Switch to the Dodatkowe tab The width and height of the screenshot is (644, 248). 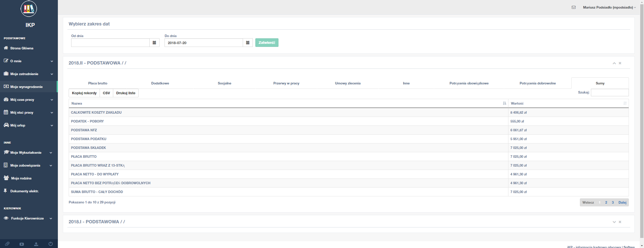coord(160,83)
